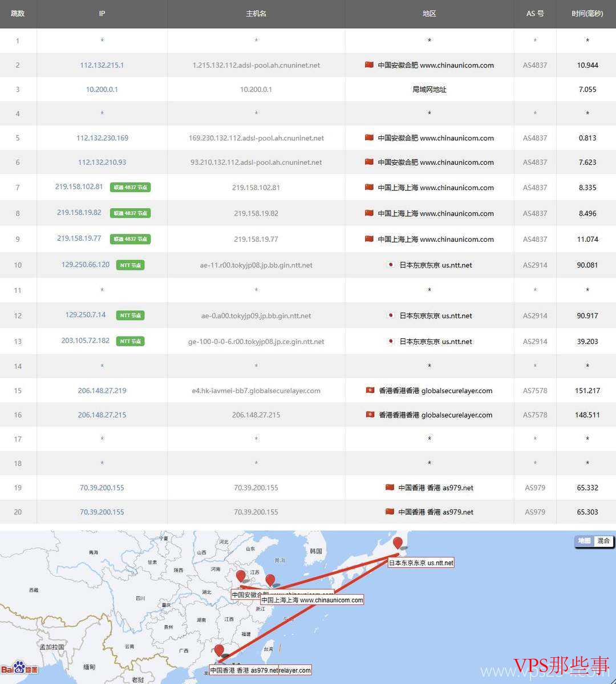Click the IP column header
This screenshot has width=616, height=684.
coord(102,14)
